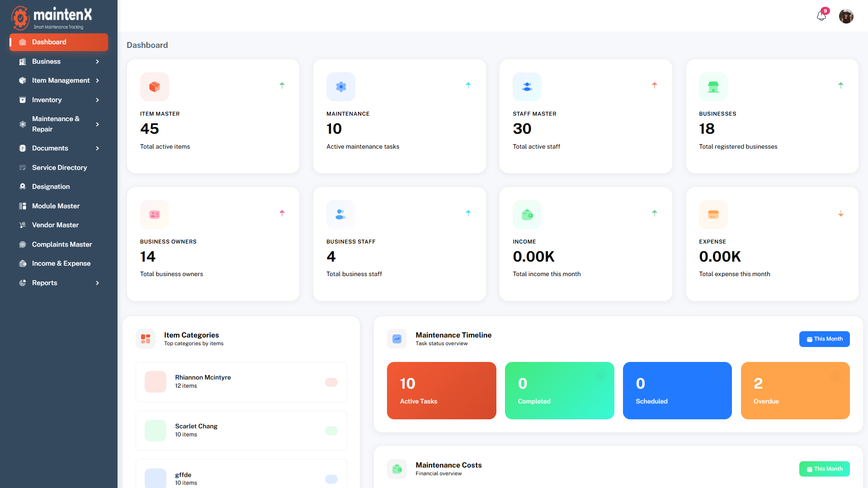Select the Service Directory sidebar icon
The image size is (868, 488).
pyautogui.click(x=23, y=168)
